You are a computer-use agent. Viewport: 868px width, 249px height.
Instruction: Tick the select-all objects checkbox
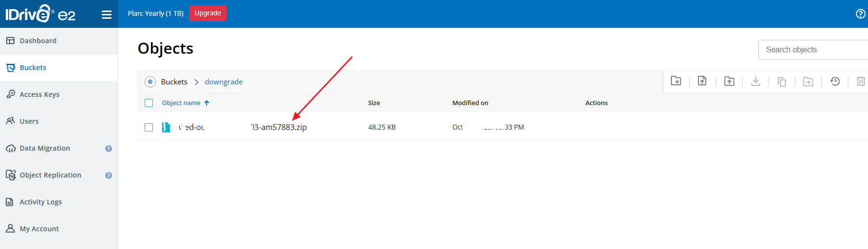(x=149, y=103)
